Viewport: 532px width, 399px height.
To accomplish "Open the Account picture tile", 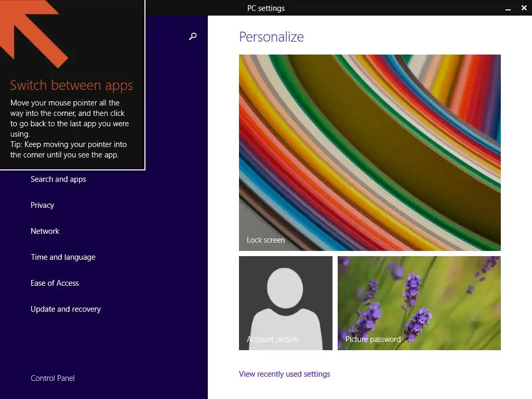I will [x=286, y=303].
